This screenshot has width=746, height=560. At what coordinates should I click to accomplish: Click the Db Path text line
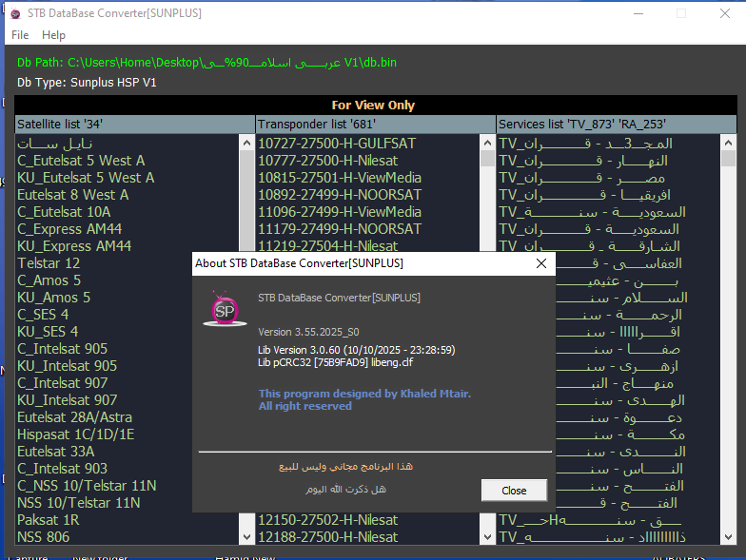point(206,63)
